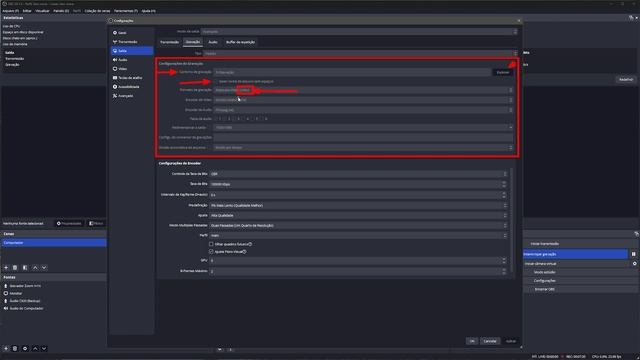This screenshot has height=360, width=640.
Task: Click the Explorar browse button
Action: pos(503,72)
